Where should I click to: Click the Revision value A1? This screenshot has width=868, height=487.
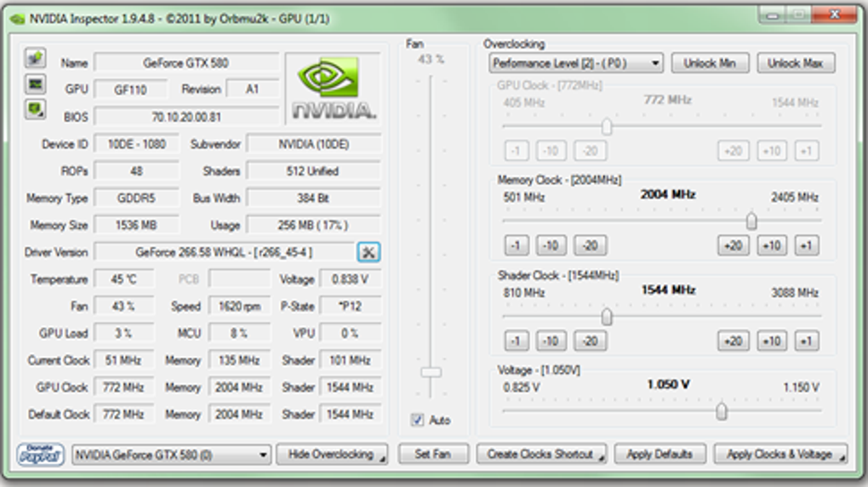(253, 89)
